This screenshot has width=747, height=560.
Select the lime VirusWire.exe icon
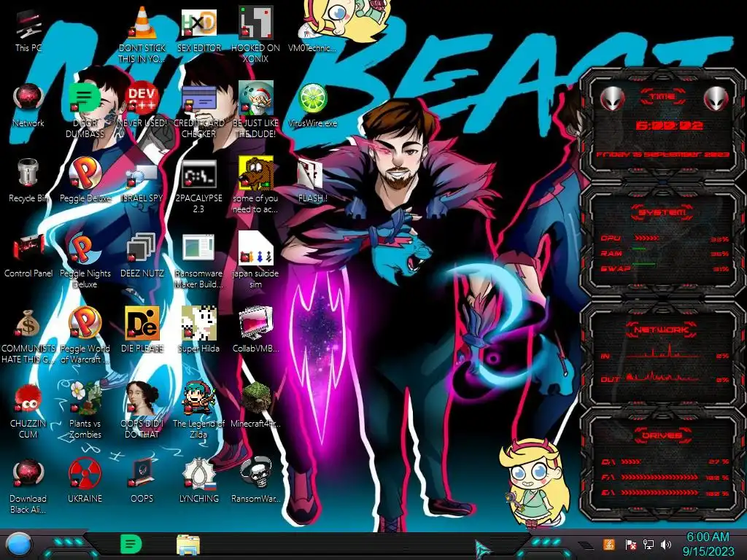click(x=312, y=106)
